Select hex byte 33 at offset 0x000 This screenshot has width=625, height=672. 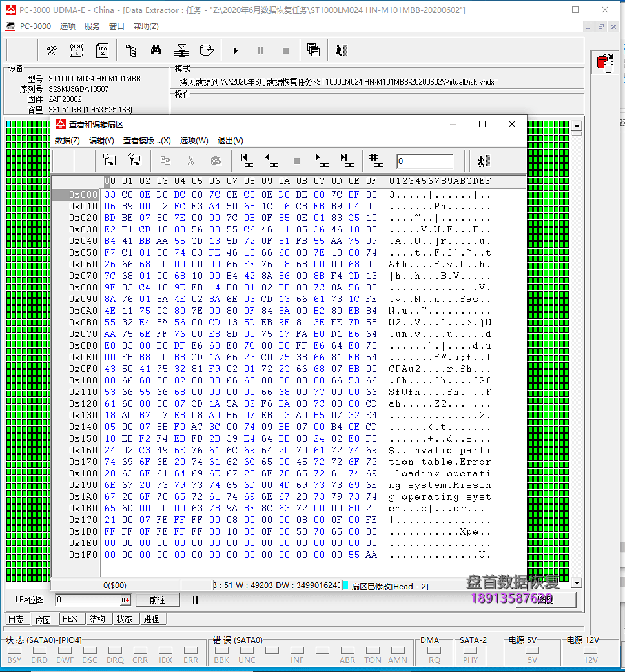click(110, 194)
